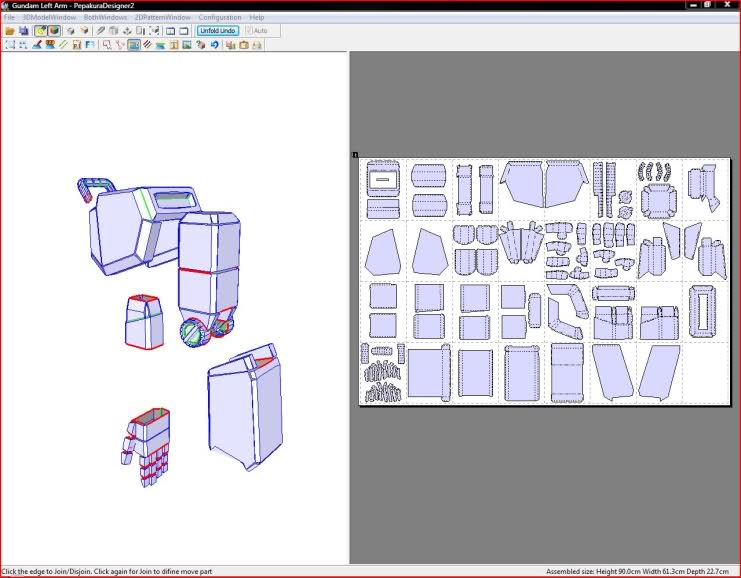Click the green diagonal line edge icon
This screenshot has height=578, width=741.
63,45
